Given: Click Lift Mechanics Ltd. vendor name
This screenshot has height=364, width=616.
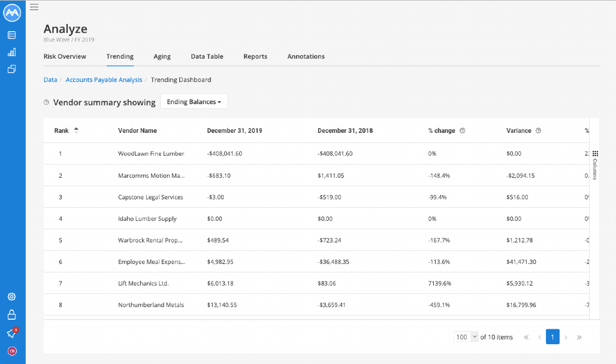Looking at the screenshot, I should (143, 284).
